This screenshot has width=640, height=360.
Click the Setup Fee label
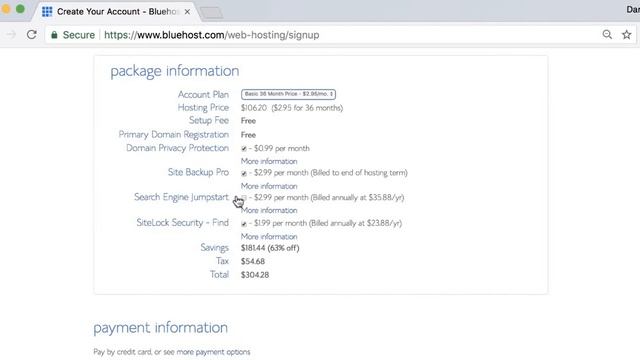(x=209, y=120)
